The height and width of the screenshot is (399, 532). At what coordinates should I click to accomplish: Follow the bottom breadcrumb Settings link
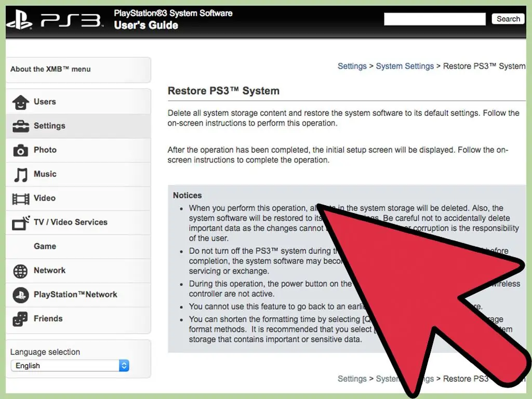tap(352, 379)
